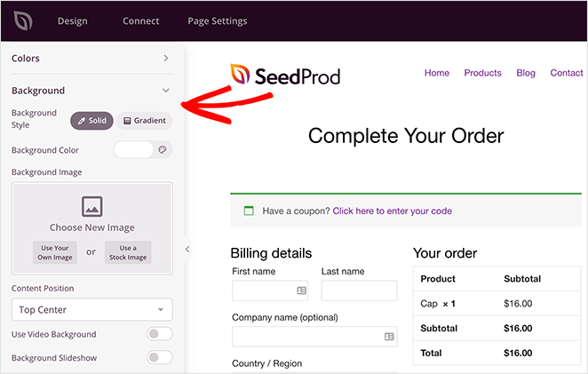
Task: Click the autofill icon in Company name field
Action: 389,337
